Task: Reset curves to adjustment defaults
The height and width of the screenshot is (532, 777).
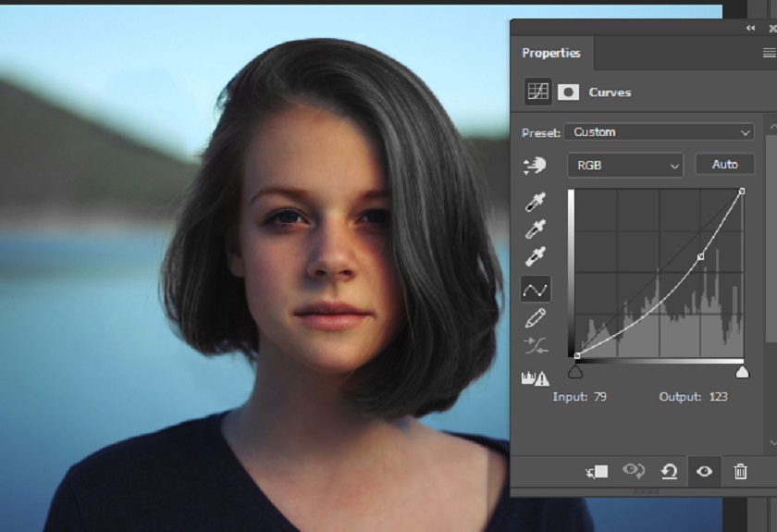Action: tap(669, 472)
